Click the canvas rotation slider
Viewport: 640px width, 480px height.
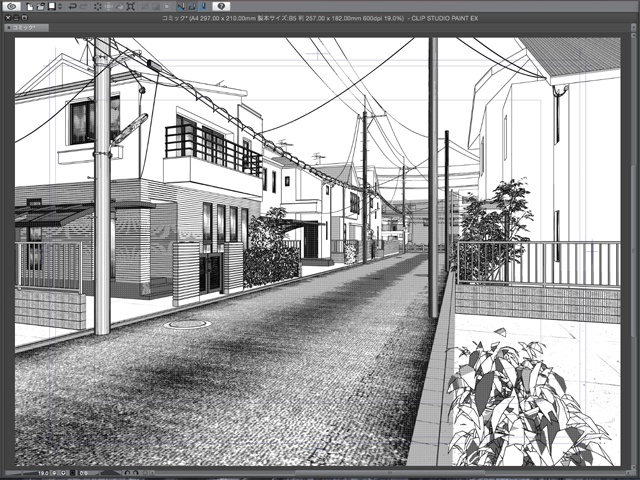tap(110, 473)
